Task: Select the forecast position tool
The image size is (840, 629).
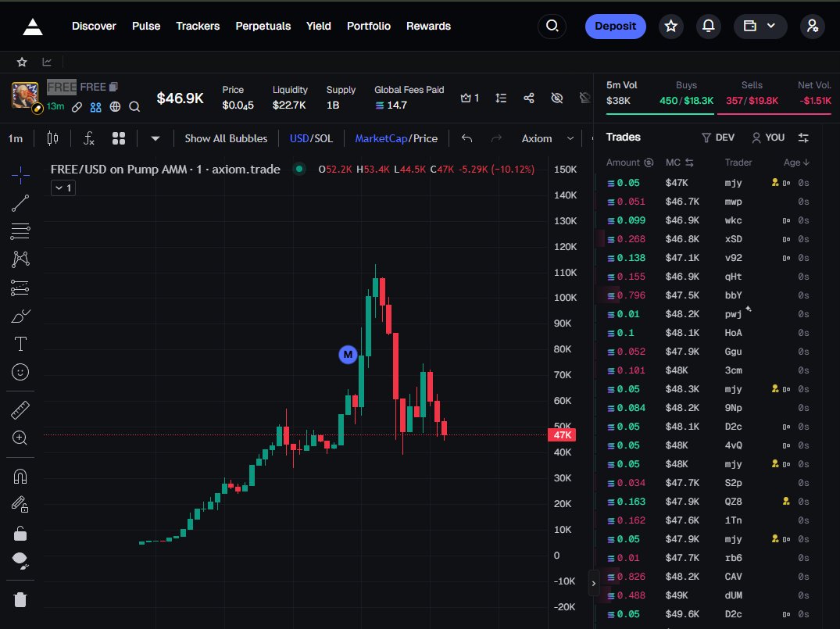Action: pos(20,288)
